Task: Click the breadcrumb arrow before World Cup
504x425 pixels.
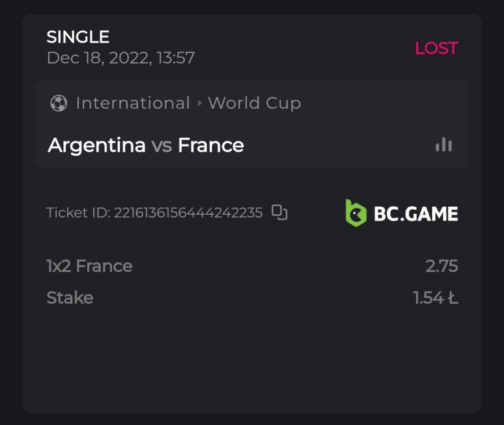Action: (199, 103)
